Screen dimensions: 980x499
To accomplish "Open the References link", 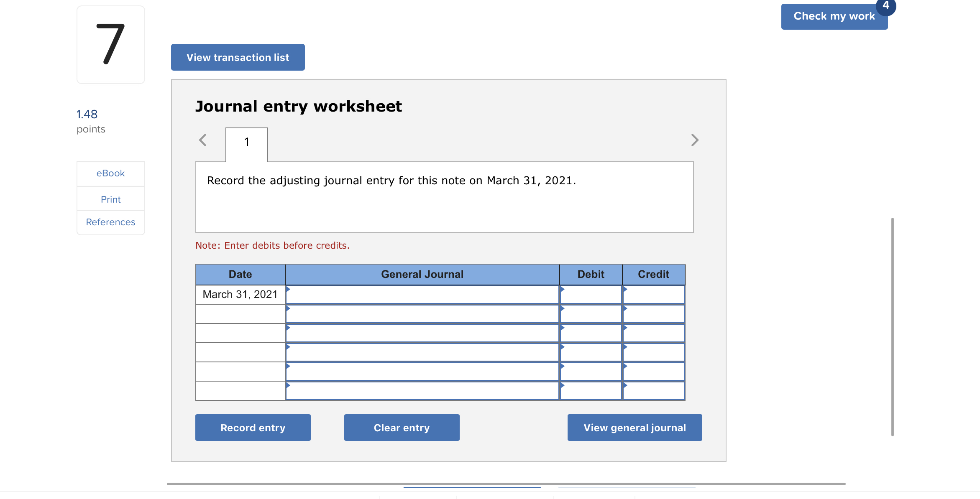I will 110,222.
